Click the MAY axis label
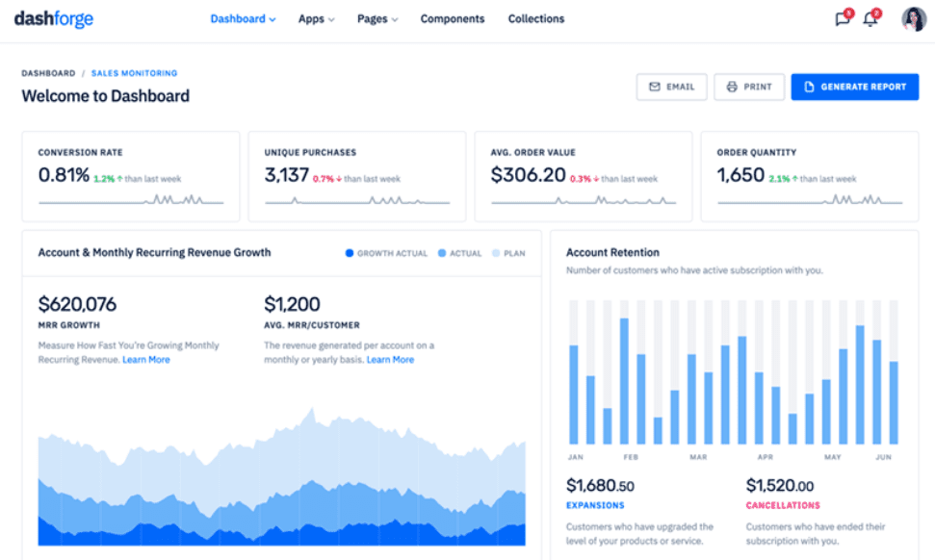This screenshot has width=935, height=560. (832, 458)
